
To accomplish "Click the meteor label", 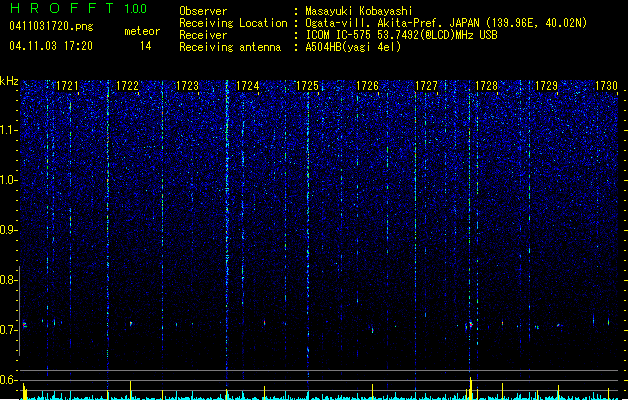I will [142, 31].
